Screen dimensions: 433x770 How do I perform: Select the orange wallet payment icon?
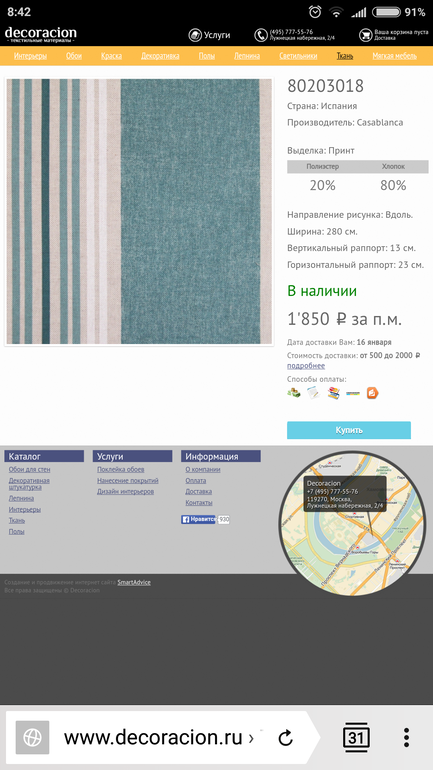tap(373, 393)
